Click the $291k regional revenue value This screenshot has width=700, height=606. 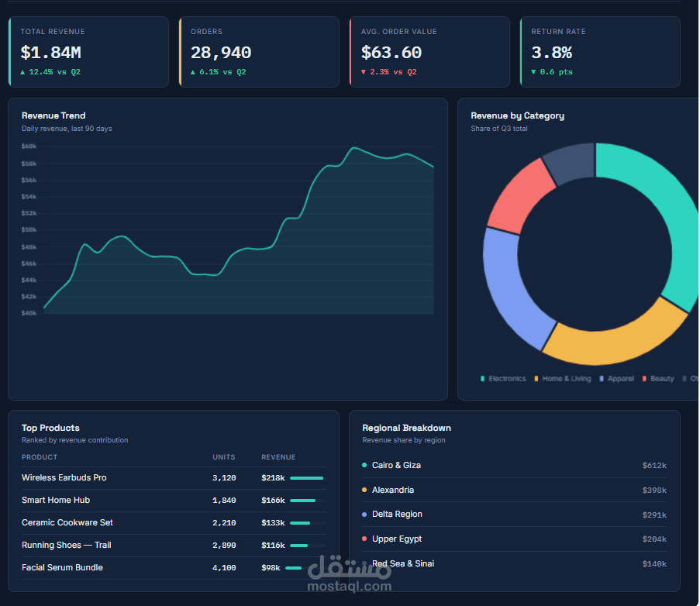point(654,515)
